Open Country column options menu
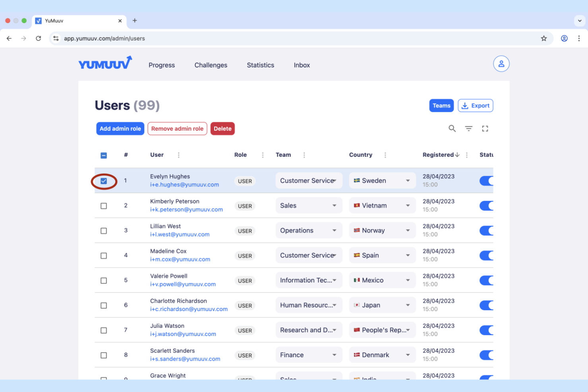 (385, 155)
